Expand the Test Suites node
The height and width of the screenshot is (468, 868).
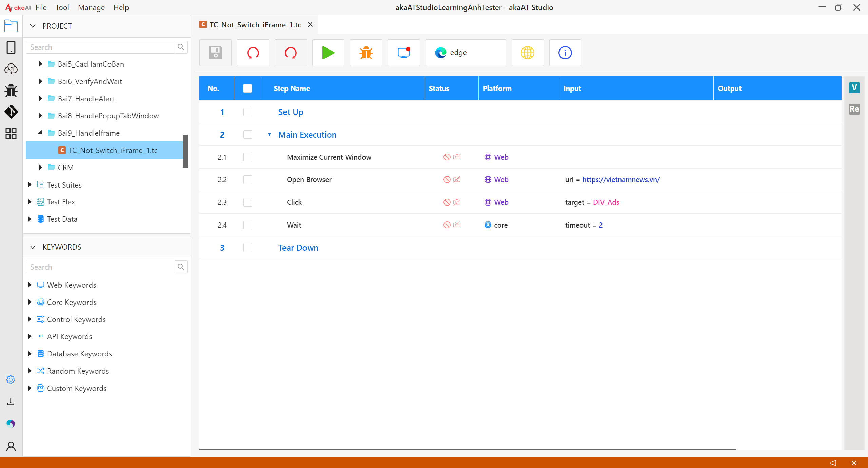[30, 185]
